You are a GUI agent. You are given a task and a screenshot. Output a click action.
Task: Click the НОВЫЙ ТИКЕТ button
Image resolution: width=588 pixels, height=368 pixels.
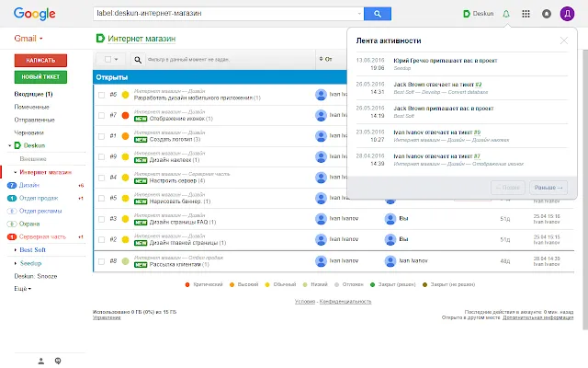(40, 77)
